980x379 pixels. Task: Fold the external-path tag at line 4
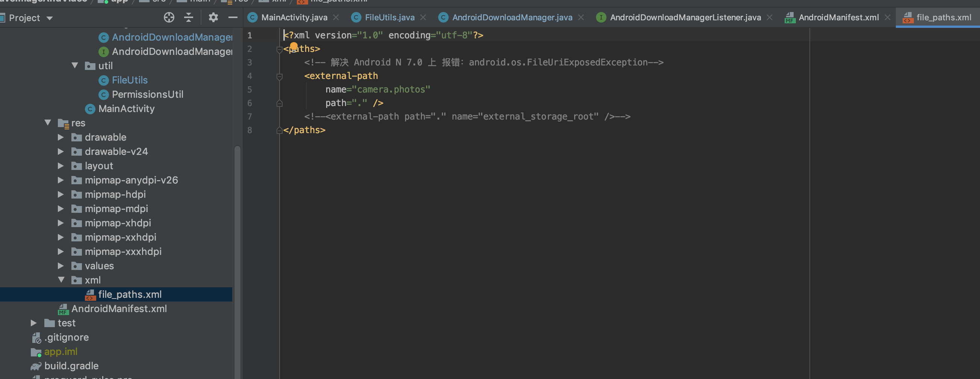(279, 76)
